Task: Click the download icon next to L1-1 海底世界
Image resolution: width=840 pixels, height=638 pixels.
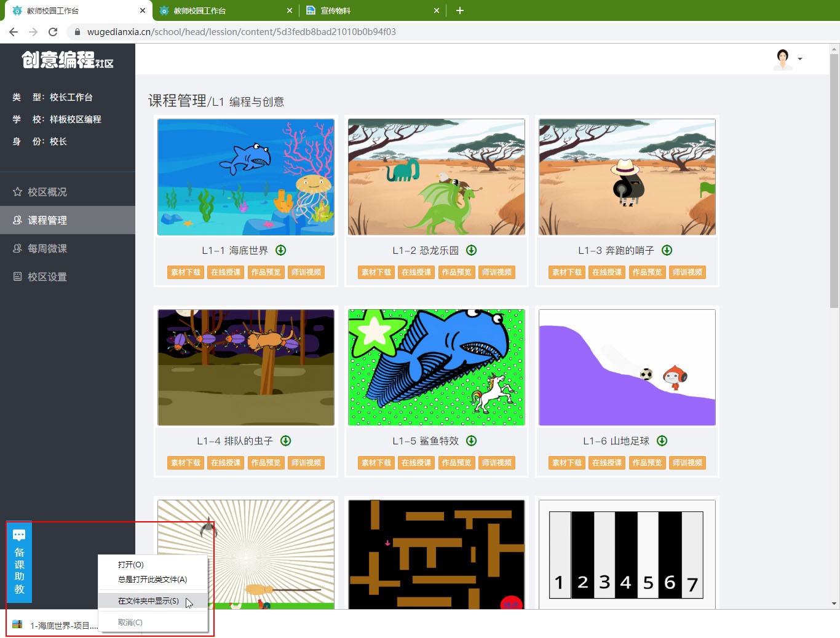Action: point(281,250)
